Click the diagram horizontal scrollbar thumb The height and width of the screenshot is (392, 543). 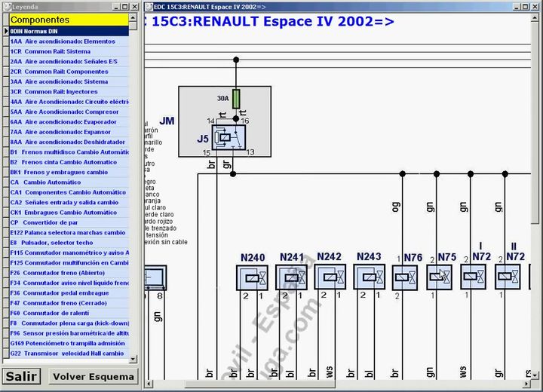coord(260,384)
